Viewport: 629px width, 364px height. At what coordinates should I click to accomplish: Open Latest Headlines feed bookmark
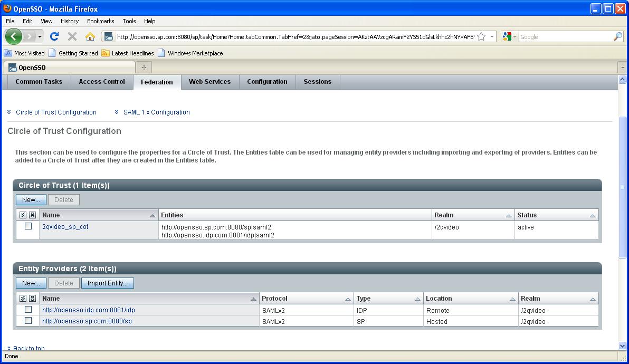coord(128,53)
